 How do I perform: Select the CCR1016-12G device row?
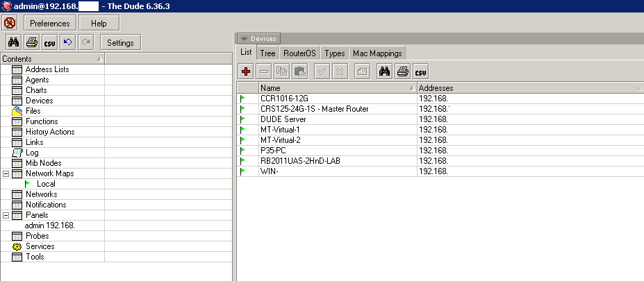[440, 99]
